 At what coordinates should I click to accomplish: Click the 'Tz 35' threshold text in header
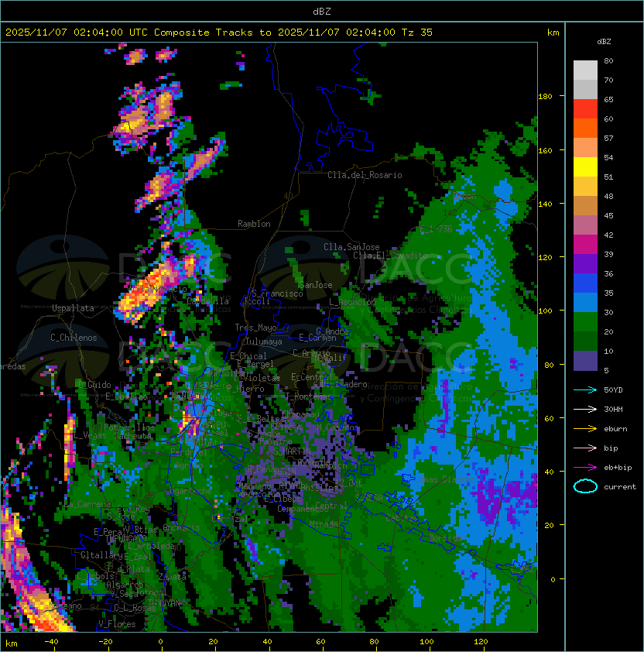pos(417,32)
